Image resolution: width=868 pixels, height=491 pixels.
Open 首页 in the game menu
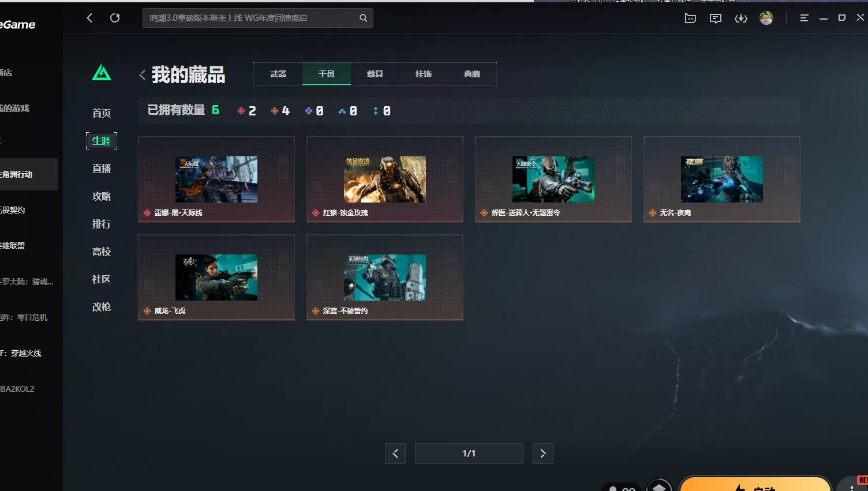pos(102,113)
